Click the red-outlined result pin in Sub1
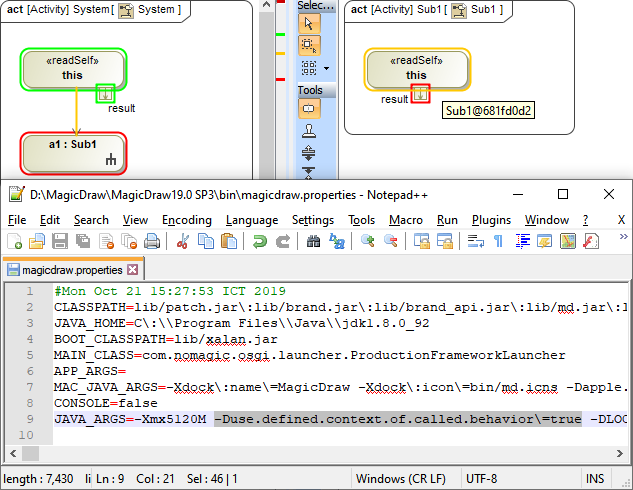This screenshot has width=633, height=490. click(x=421, y=93)
